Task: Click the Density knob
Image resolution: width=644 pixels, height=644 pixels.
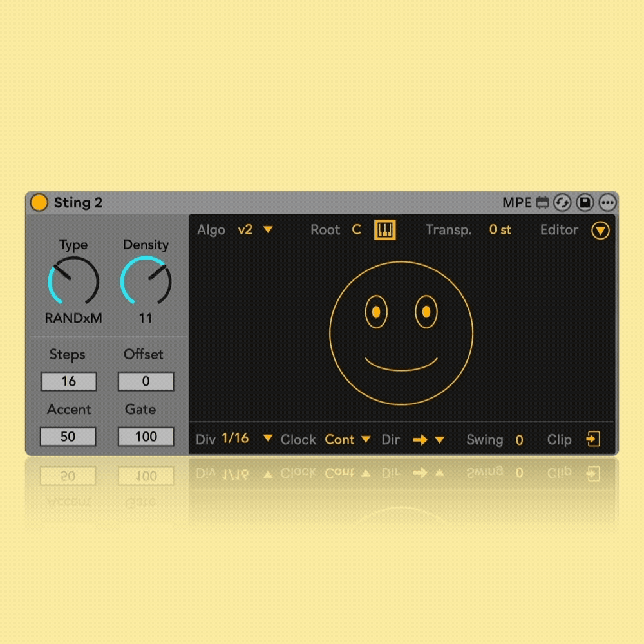Action: click(x=146, y=281)
